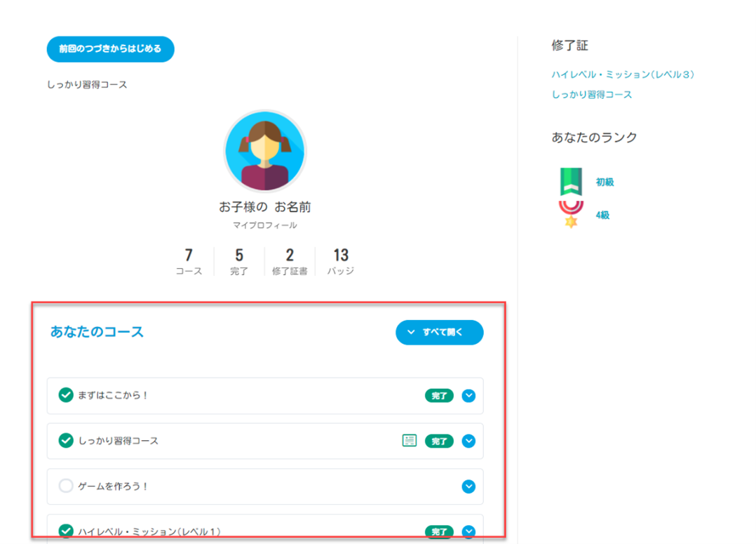Open the マイプロフィール link

tap(264, 225)
